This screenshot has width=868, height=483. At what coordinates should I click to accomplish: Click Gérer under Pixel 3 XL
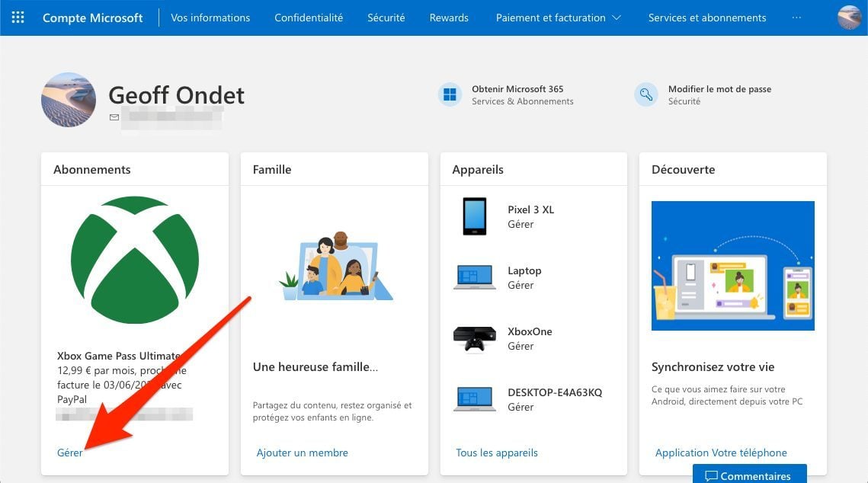point(520,224)
